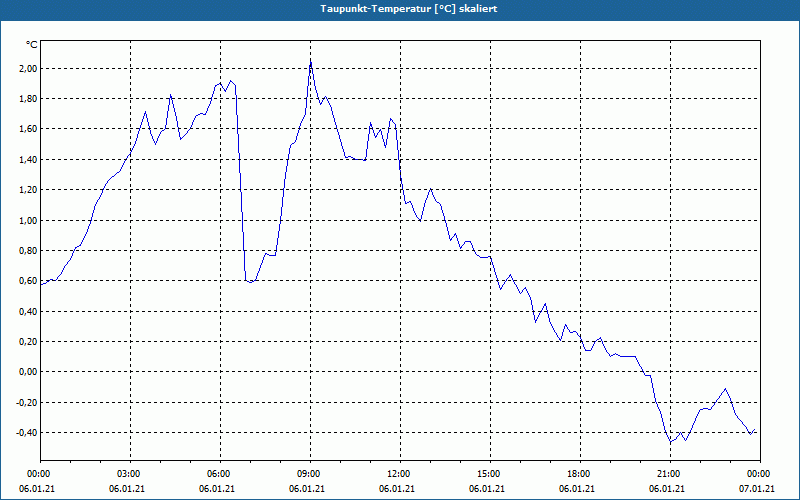The width and height of the screenshot is (800, 500).
Task: Select the °C unit label on the y-axis
Action: [x=31, y=45]
